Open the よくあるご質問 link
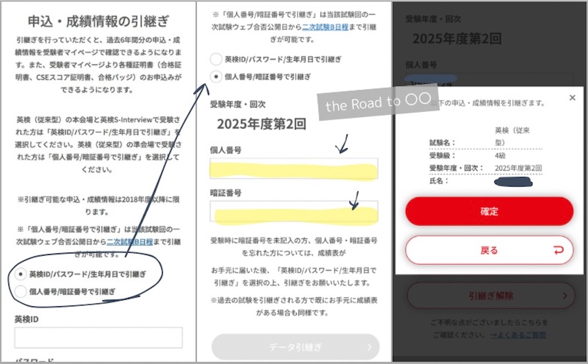 (518, 335)
